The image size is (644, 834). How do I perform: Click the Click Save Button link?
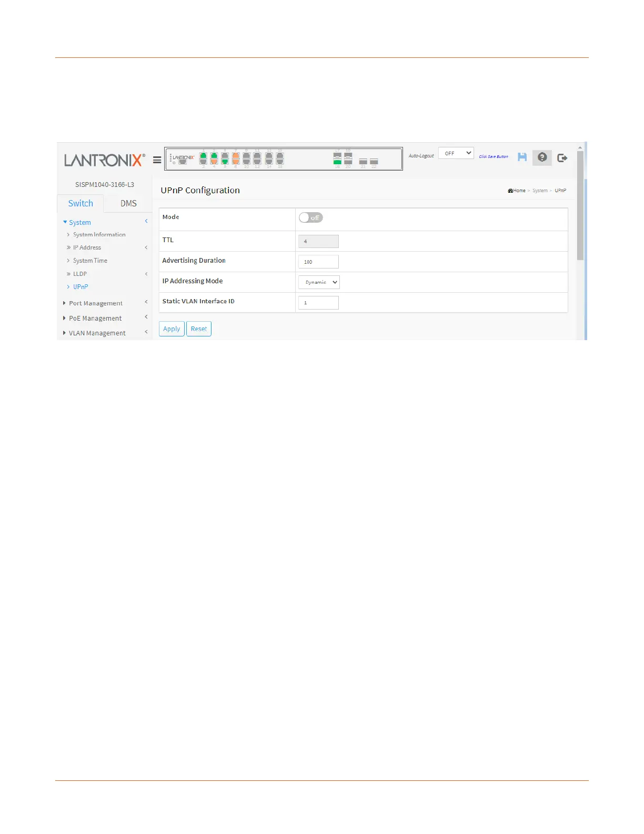coord(494,156)
